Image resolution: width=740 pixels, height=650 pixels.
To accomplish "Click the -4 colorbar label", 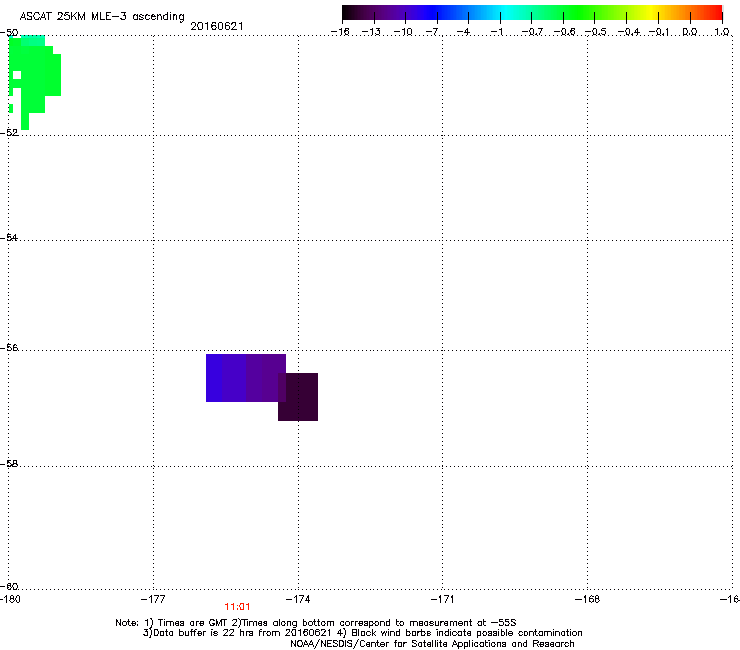I will pos(465,32).
